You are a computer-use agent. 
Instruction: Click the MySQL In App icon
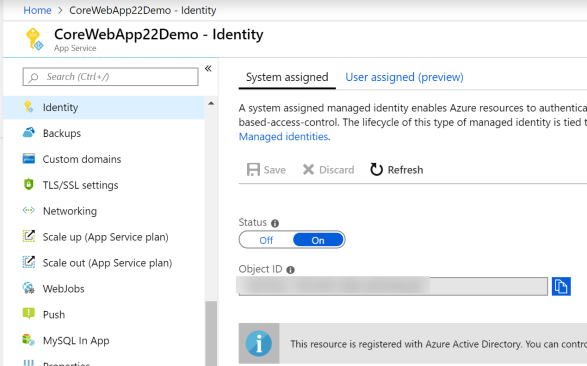28,340
